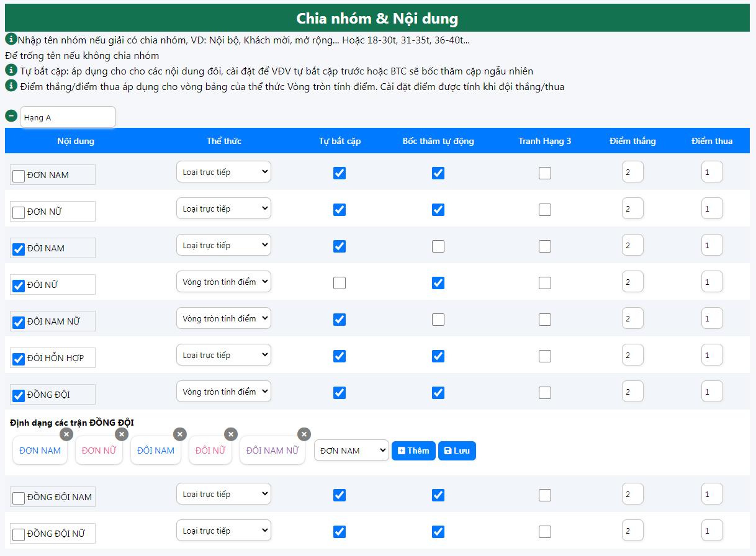The height and width of the screenshot is (556, 756).
Task: Save match format with Lưu button
Action: (x=457, y=451)
